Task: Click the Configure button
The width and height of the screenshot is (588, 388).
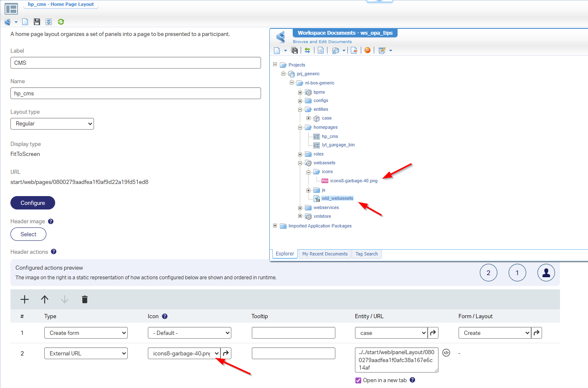Action: pyautogui.click(x=33, y=203)
